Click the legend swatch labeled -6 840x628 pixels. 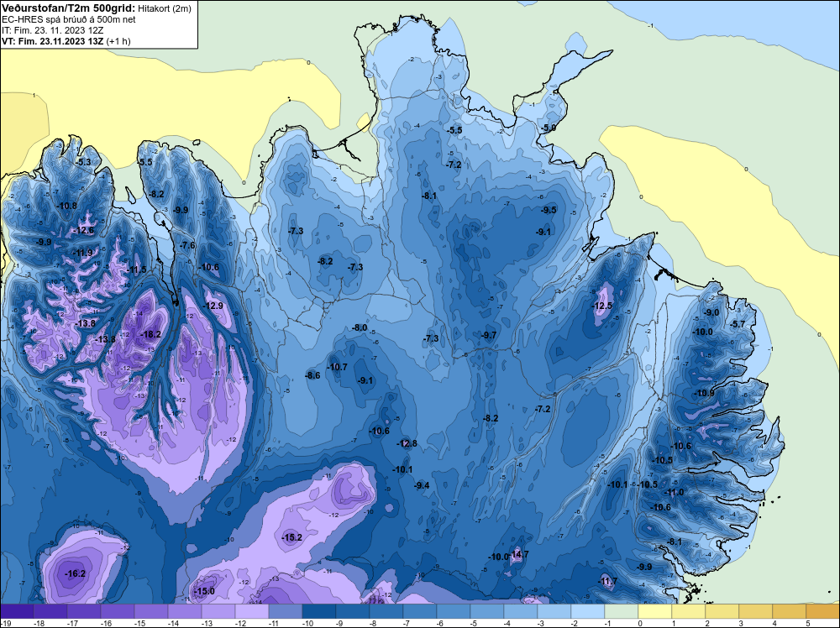coord(454,611)
